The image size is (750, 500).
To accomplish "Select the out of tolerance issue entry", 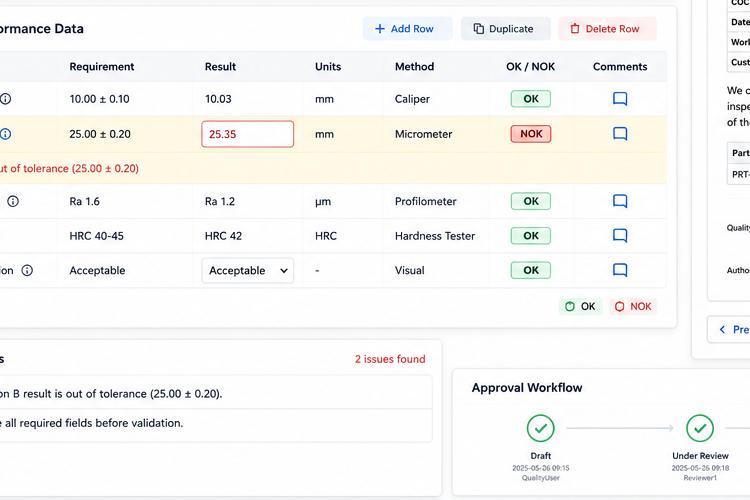I will point(215,394).
